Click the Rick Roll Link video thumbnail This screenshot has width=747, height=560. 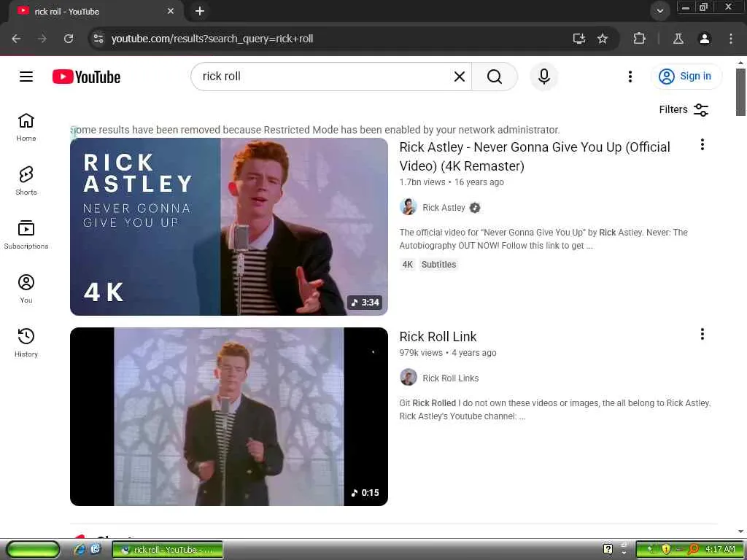tap(229, 416)
